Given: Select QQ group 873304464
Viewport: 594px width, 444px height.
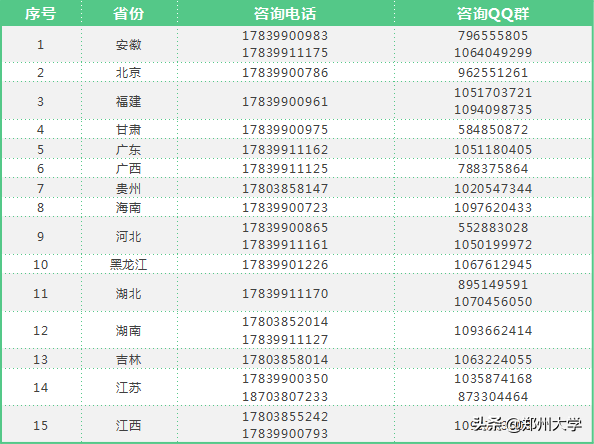Looking at the screenshot, I should [493, 397].
